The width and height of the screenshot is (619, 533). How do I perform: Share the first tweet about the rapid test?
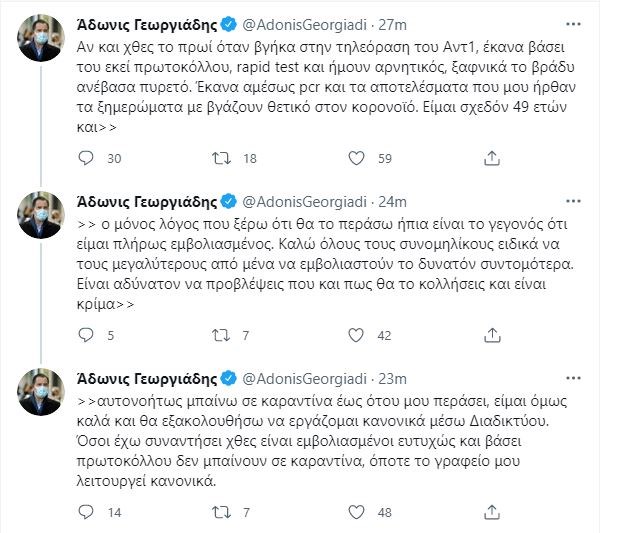point(490,158)
